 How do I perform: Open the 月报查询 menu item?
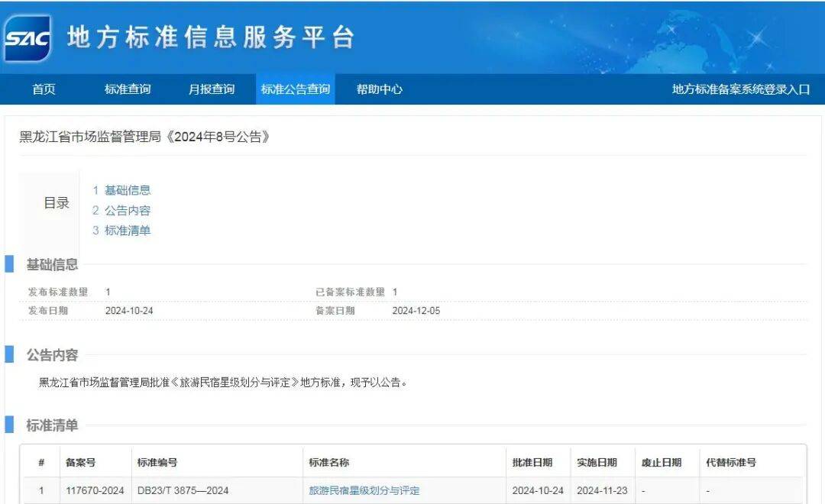[212, 89]
